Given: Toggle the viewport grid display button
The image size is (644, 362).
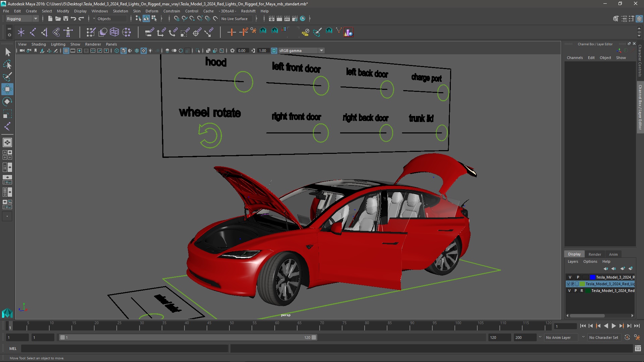Looking at the screenshot, I should (66, 51).
